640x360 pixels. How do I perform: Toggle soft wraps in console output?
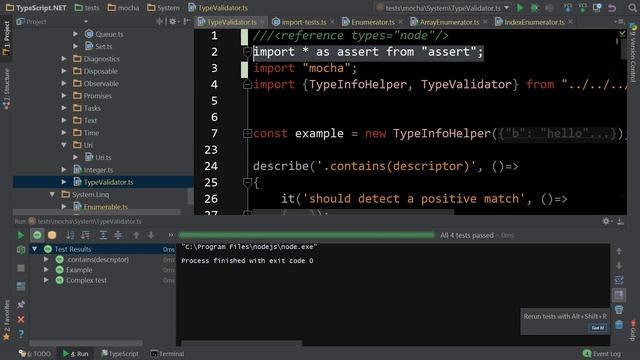(619, 280)
